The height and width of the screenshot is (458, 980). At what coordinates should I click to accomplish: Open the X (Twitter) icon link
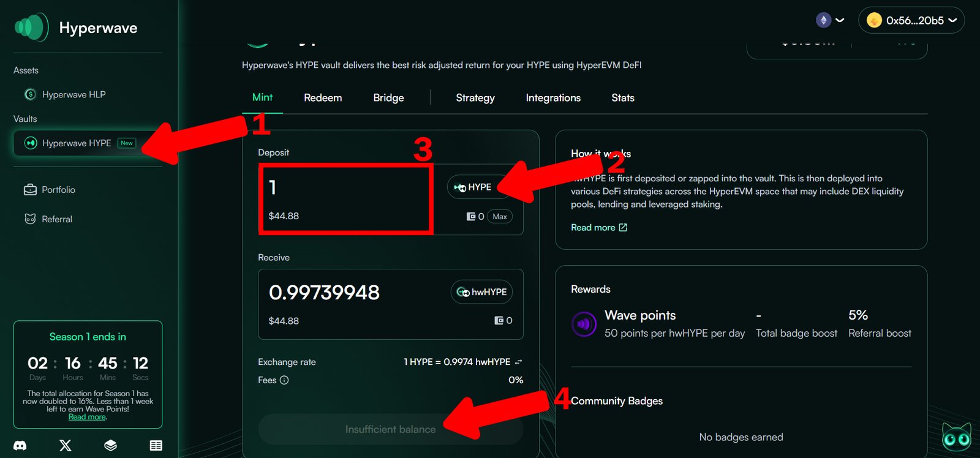tap(66, 445)
